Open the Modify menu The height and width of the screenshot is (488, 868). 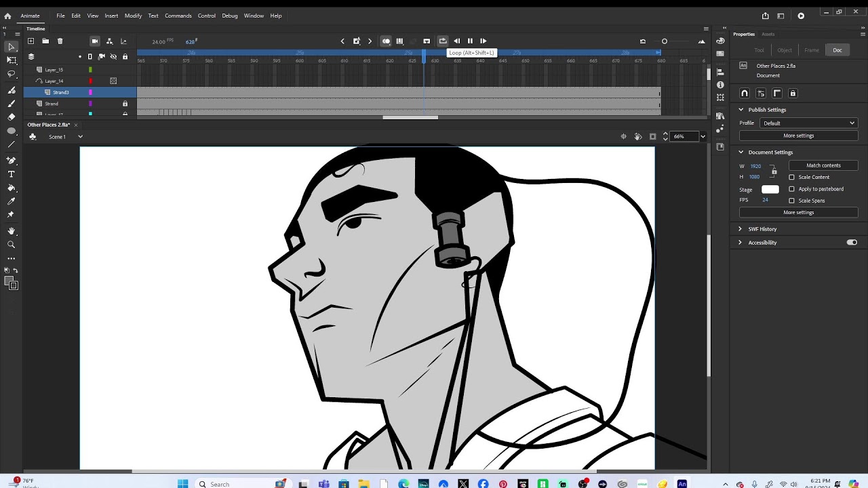click(x=133, y=16)
